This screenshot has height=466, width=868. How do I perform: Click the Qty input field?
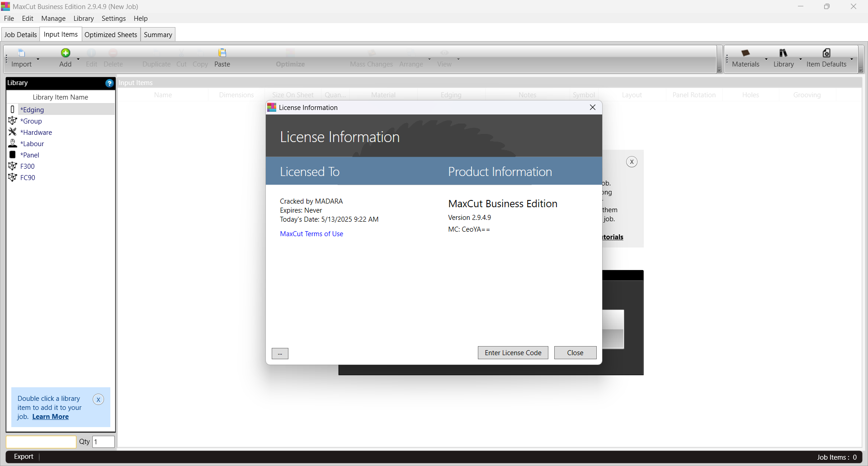coord(104,442)
